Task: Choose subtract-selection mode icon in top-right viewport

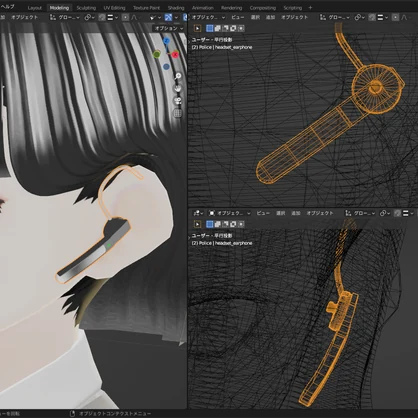Action: 225,28
